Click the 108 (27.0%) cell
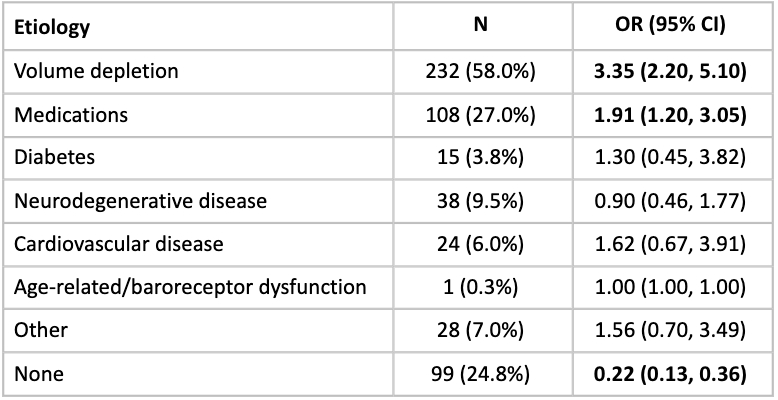The height and width of the screenshot is (400, 778). tap(479, 115)
